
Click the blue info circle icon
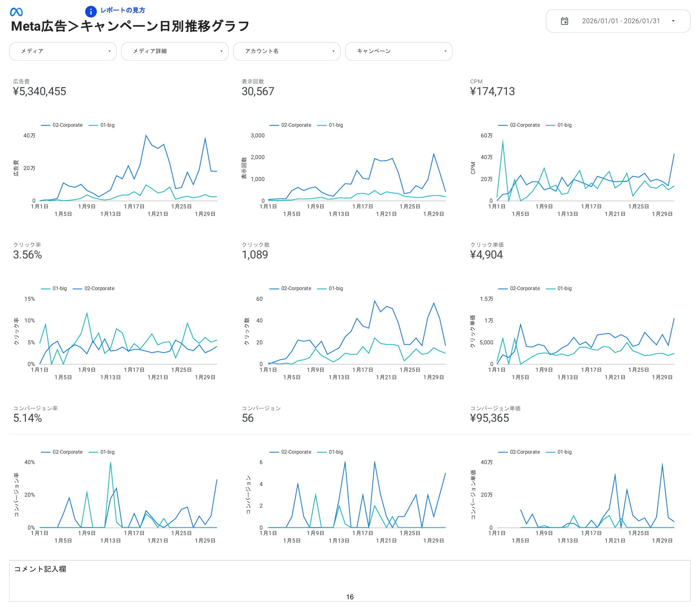(x=91, y=11)
